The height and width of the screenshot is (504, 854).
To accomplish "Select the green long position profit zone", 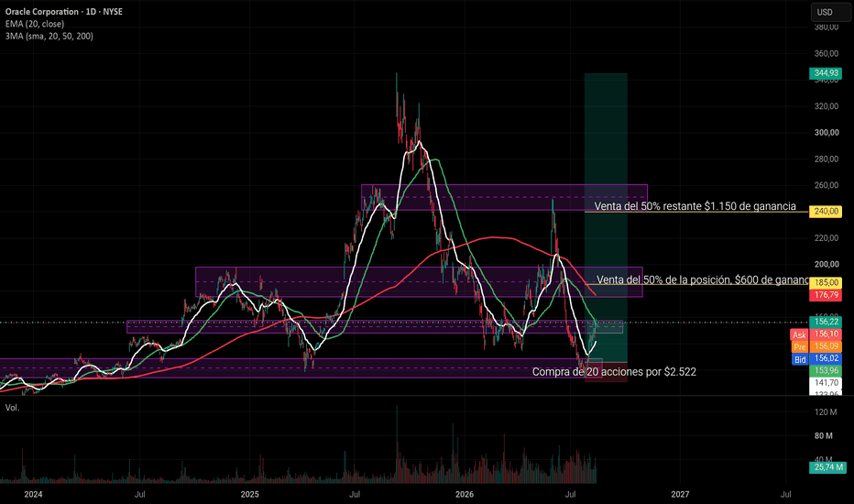I will click(x=606, y=218).
